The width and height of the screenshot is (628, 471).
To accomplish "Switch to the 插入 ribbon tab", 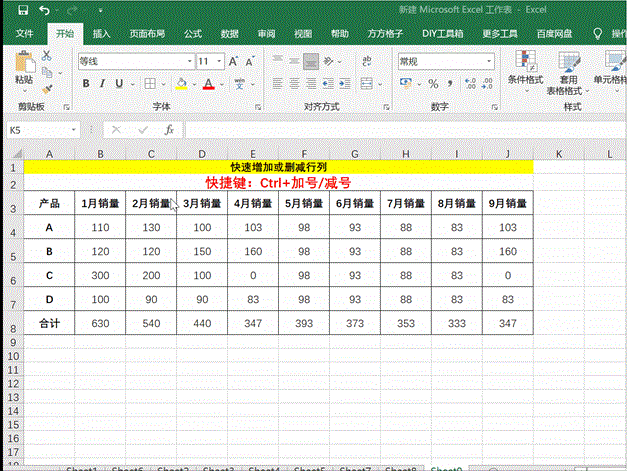I will click(101, 33).
